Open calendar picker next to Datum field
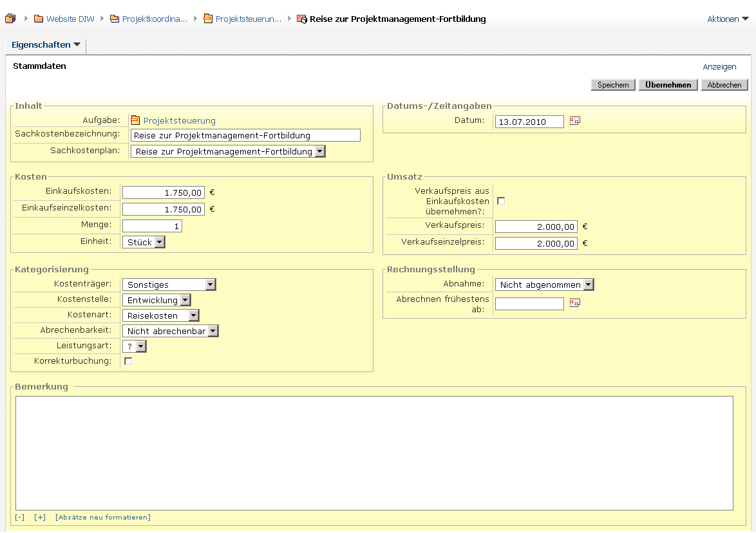The width and height of the screenshot is (756, 533). 574,121
